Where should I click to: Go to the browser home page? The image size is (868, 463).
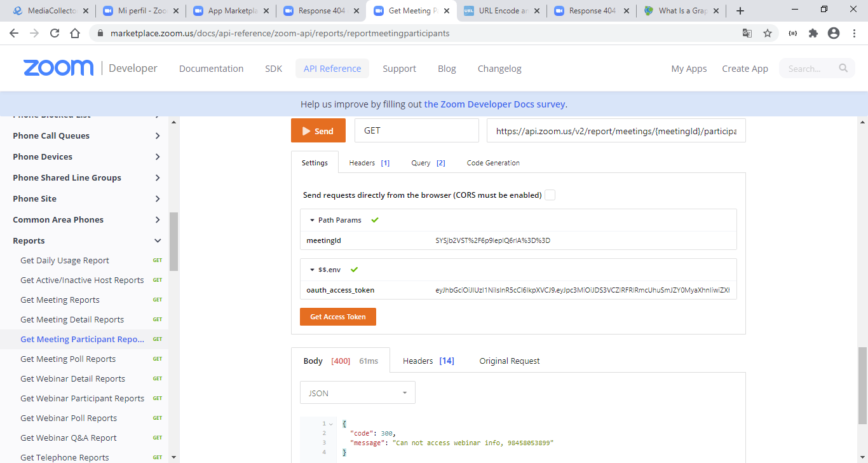75,33
